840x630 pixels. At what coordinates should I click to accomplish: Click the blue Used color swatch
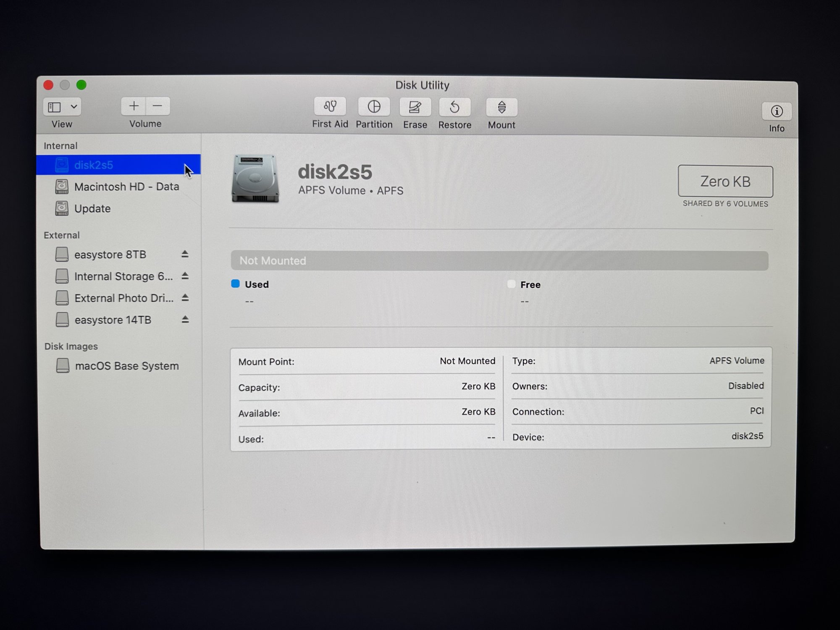click(x=236, y=284)
